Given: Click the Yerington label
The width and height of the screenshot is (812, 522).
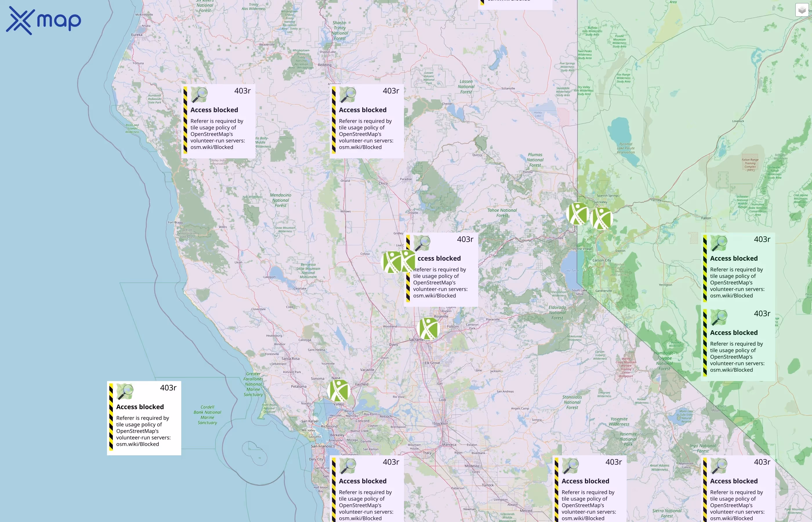Looking at the screenshot, I should [665, 285].
